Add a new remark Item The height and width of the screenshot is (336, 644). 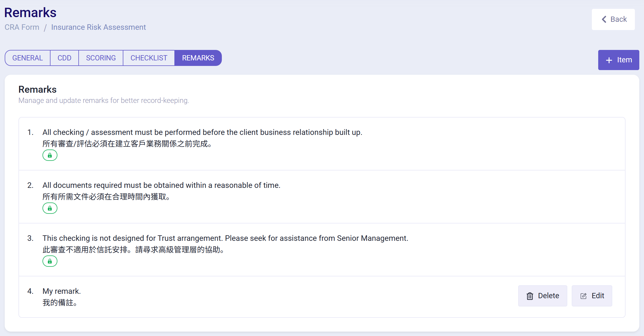tap(618, 60)
